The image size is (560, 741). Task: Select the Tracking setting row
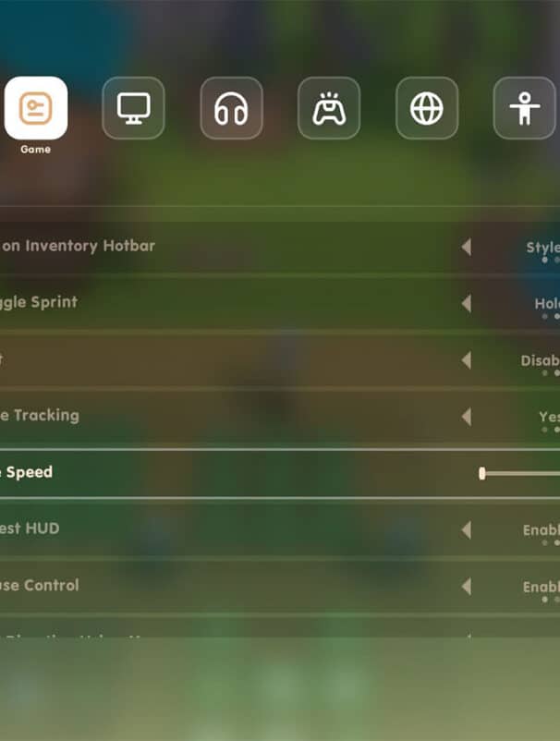[x=280, y=417]
